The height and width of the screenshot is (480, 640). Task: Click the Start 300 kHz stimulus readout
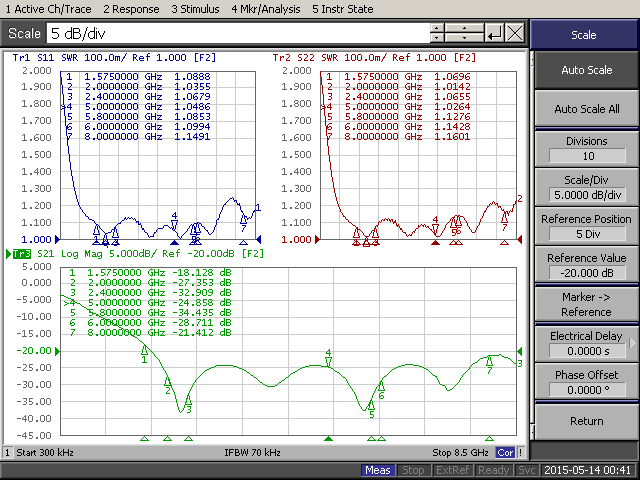click(x=45, y=453)
